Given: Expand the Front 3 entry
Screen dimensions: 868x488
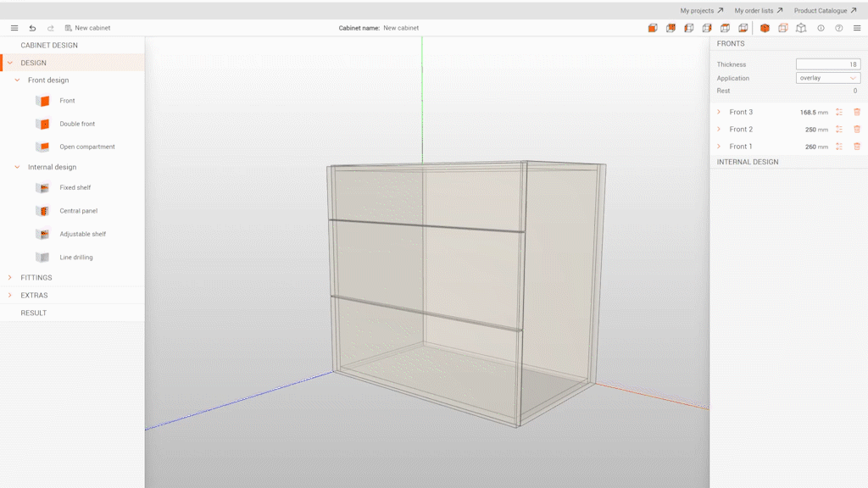Looking at the screenshot, I should point(720,112).
